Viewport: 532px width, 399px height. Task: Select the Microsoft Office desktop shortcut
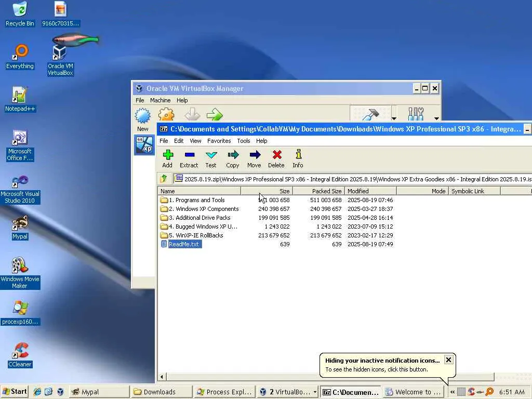click(x=20, y=145)
